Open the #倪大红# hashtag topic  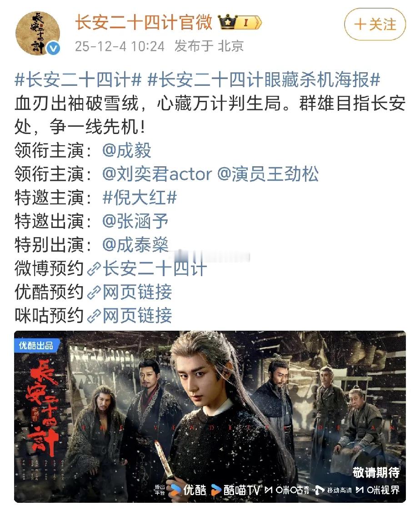pos(140,198)
